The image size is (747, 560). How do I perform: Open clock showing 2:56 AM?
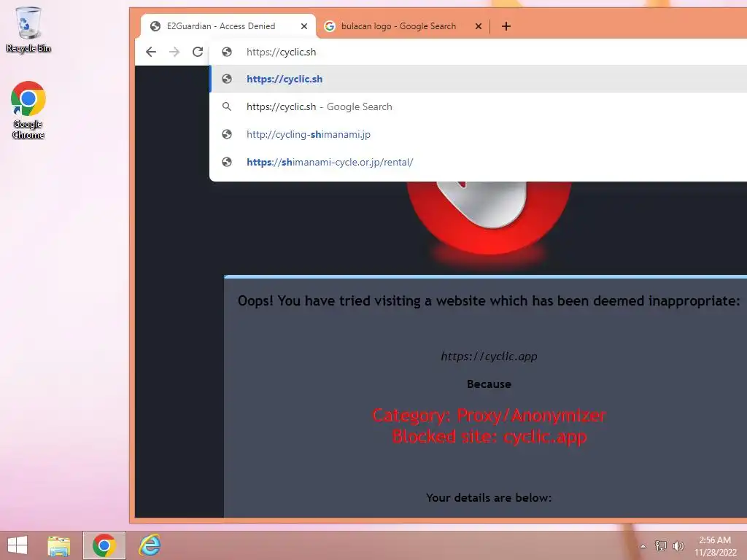pyautogui.click(x=715, y=546)
